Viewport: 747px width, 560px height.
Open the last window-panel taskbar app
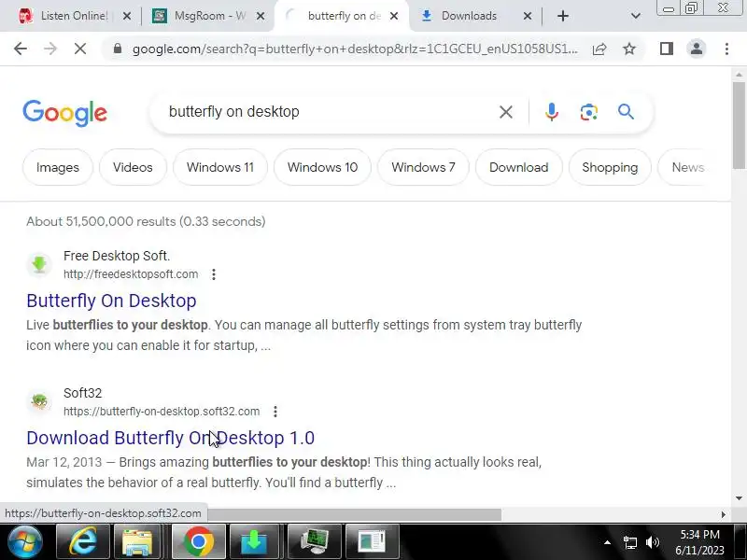click(372, 542)
